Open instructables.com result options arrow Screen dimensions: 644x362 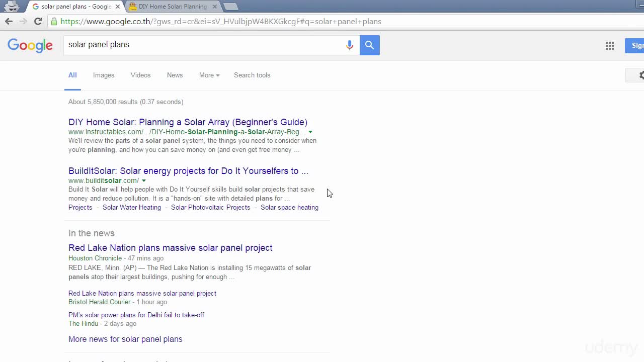310,132
